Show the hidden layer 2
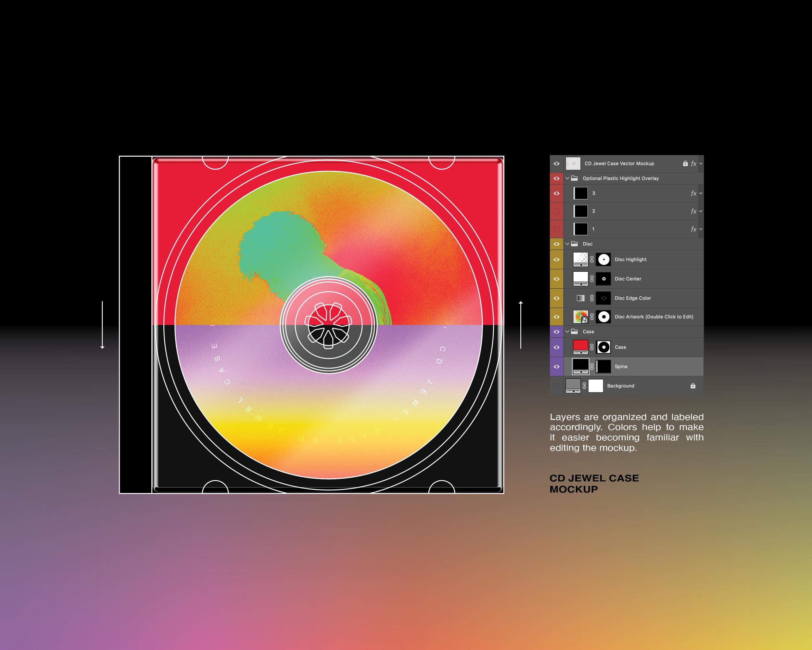Viewport: 812px width, 650px height. pyautogui.click(x=557, y=211)
